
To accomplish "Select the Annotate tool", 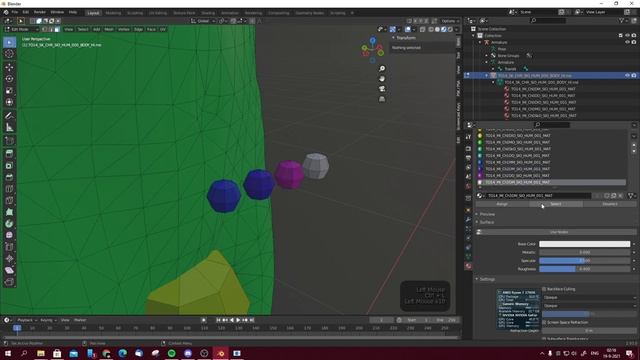I will 9,116.
